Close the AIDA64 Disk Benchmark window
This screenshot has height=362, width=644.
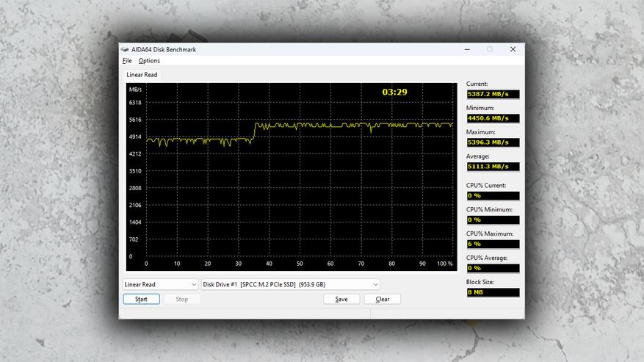coord(513,49)
